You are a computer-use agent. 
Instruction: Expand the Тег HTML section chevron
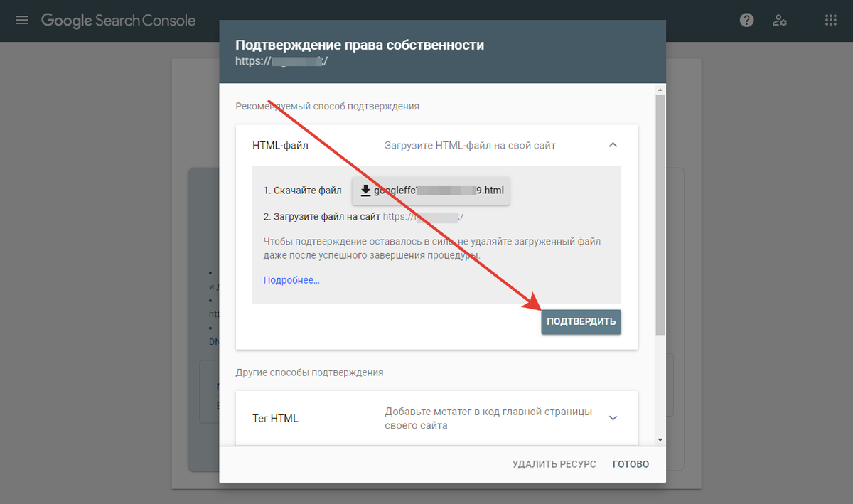[613, 418]
